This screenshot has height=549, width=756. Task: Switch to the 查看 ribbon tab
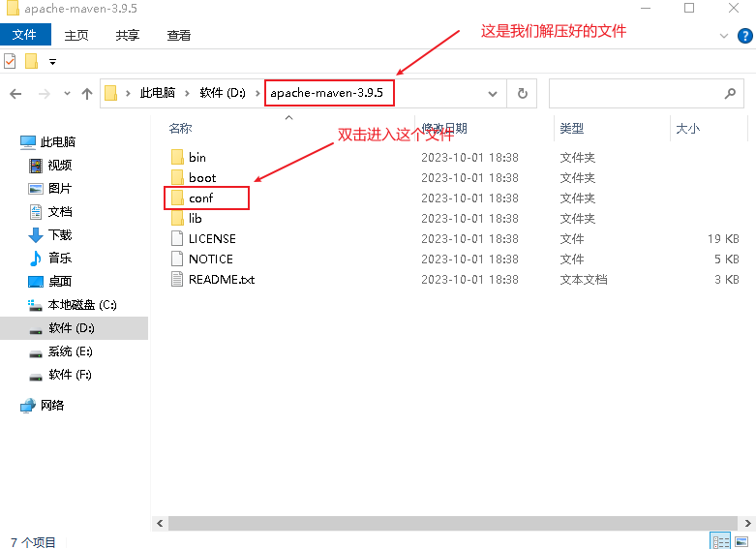pyautogui.click(x=178, y=35)
